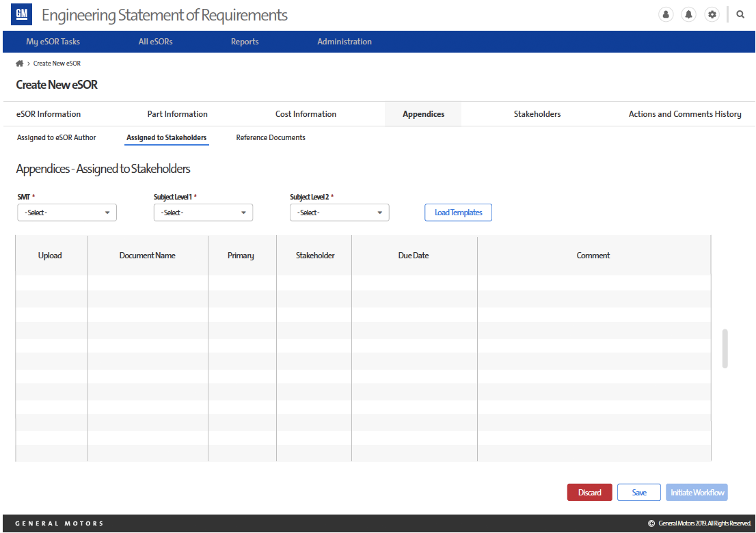This screenshot has height=533, width=756.
Task: Click the red Discard button
Action: [590, 493]
